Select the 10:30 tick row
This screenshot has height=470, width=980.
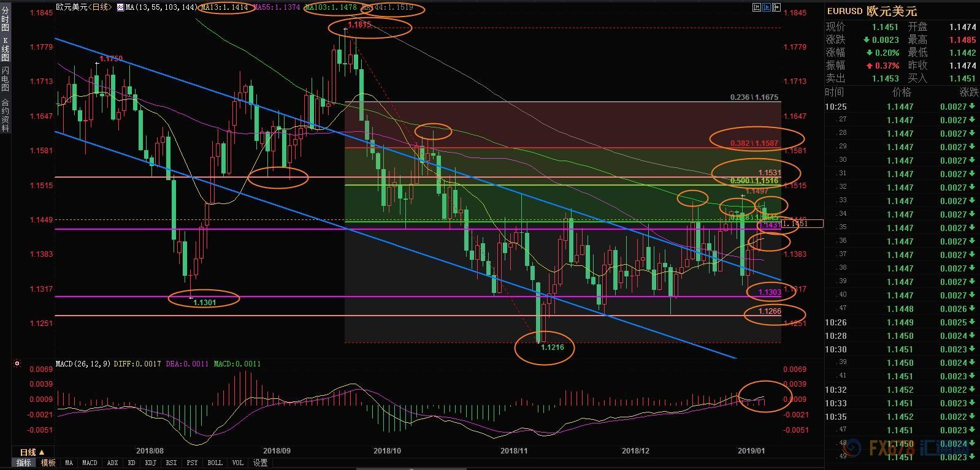click(902, 349)
